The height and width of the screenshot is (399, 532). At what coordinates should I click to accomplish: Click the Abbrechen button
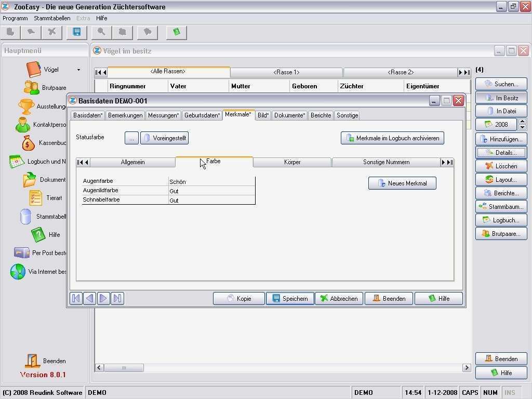[x=339, y=299]
